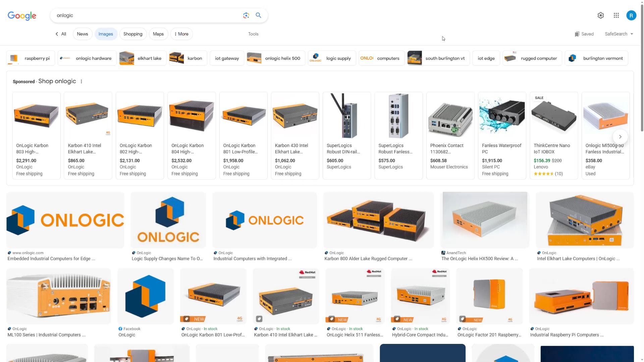Click the Maps tab menu item
This screenshot has height=362, width=644.
[158, 34]
